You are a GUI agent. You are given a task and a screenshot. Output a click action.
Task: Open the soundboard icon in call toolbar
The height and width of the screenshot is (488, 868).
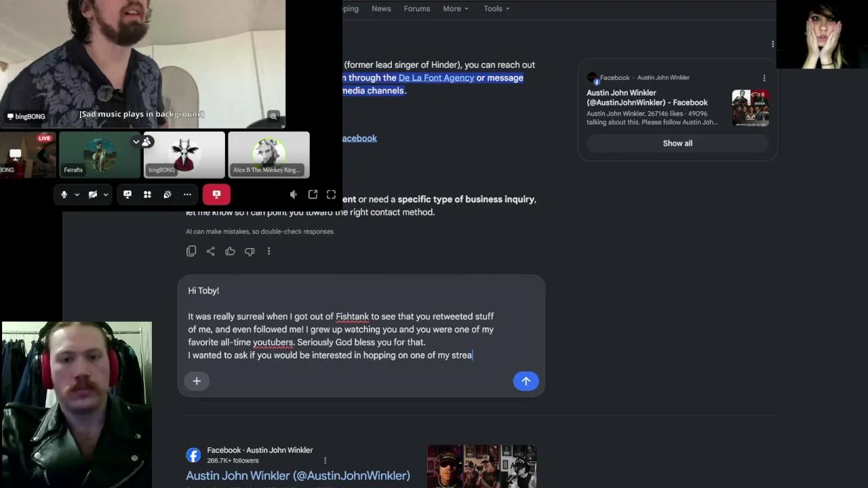click(x=167, y=195)
